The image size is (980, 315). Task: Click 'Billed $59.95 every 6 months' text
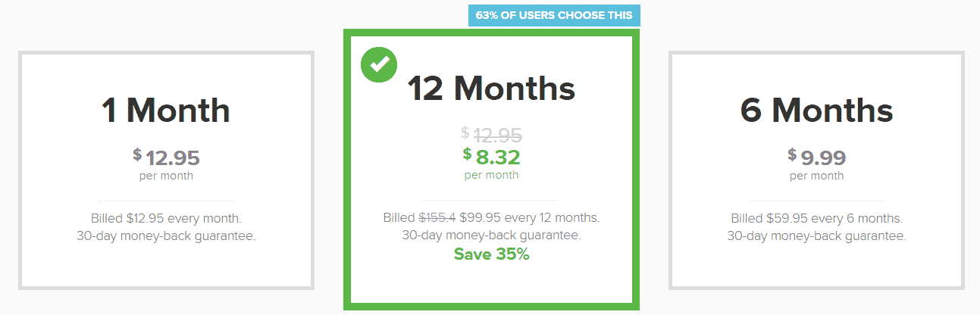[816, 218]
